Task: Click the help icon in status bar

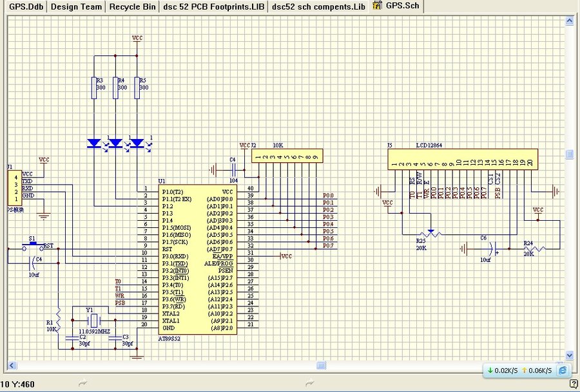Action: (573, 384)
